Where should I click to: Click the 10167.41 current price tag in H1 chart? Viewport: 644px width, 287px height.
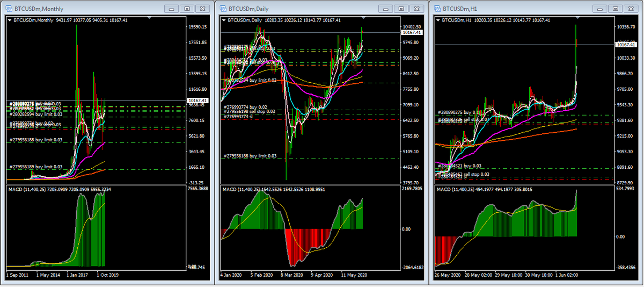625,45
